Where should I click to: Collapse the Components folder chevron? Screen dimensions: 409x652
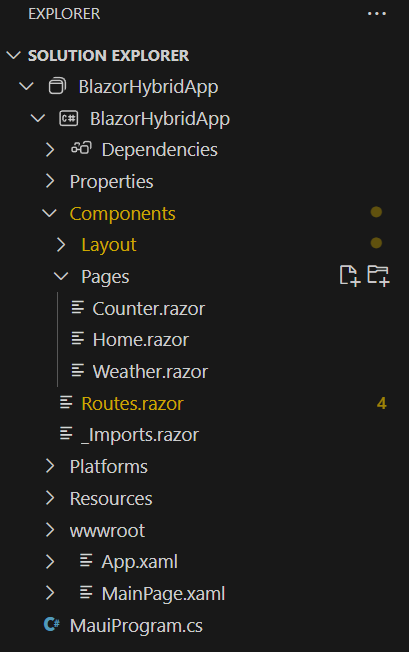coord(50,213)
